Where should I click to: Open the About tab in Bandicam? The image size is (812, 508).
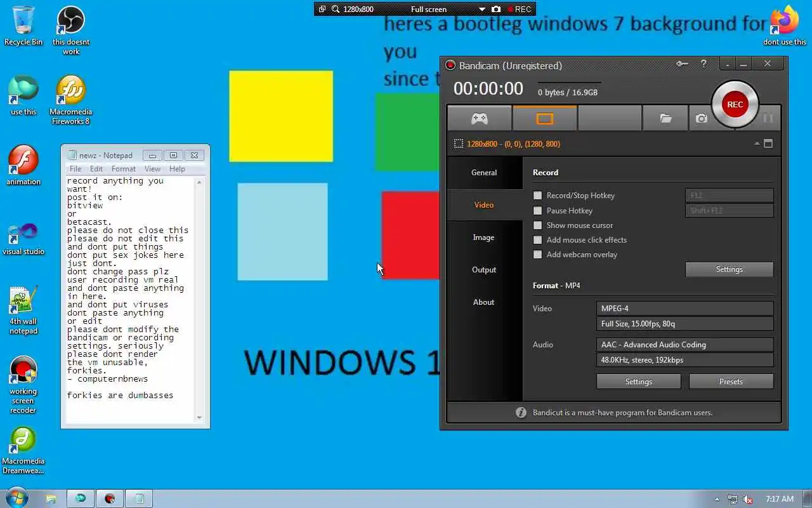(484, 302)
